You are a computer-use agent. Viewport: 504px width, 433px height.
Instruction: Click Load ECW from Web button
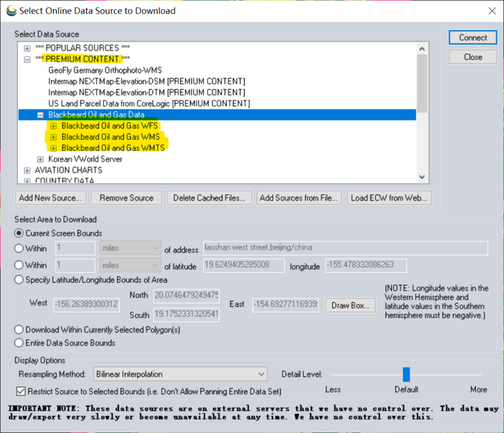click(389, 198)
